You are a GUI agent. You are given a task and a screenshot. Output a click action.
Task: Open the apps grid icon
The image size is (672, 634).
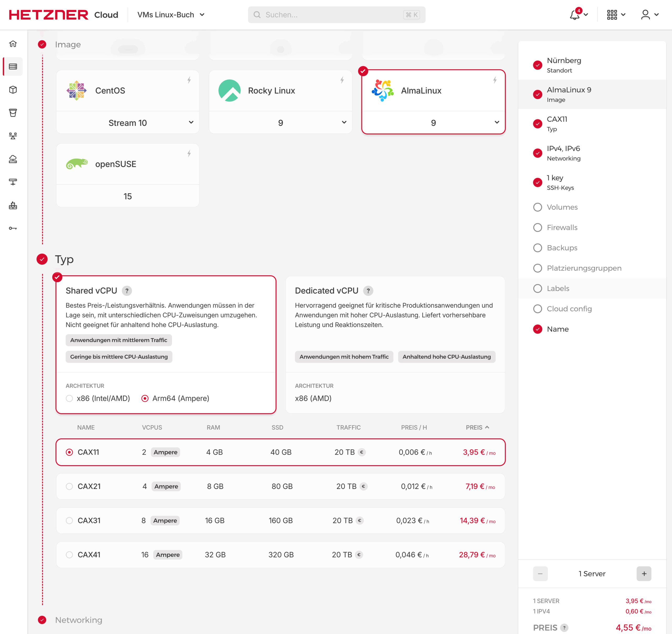(612, 15)
